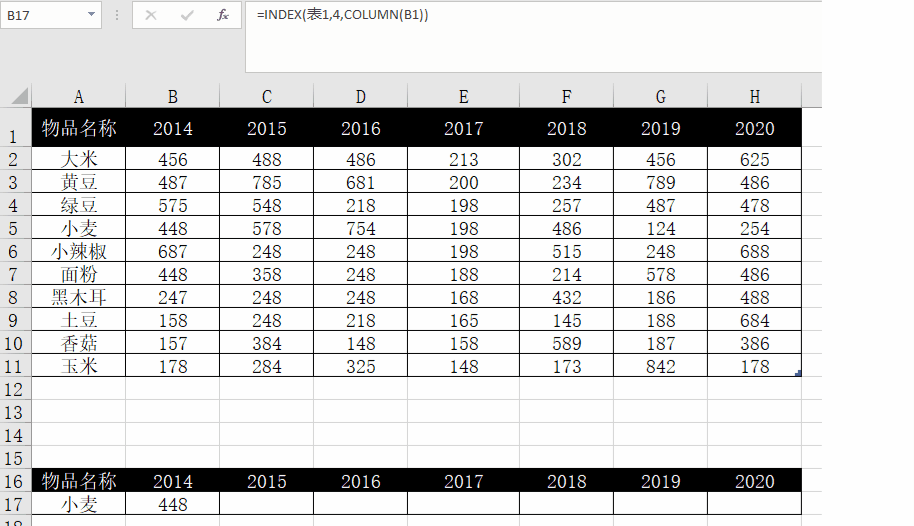Select empty cell C17 under 2015
Image resolution: width=914 pixels, height=526 pixels.
(x=266, y=504)
